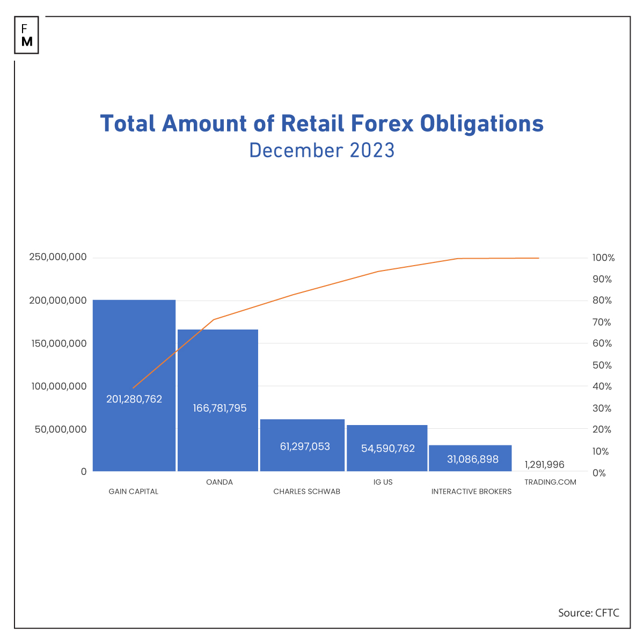
Task: Click the OANDA axis label
Action: point(219,482)
